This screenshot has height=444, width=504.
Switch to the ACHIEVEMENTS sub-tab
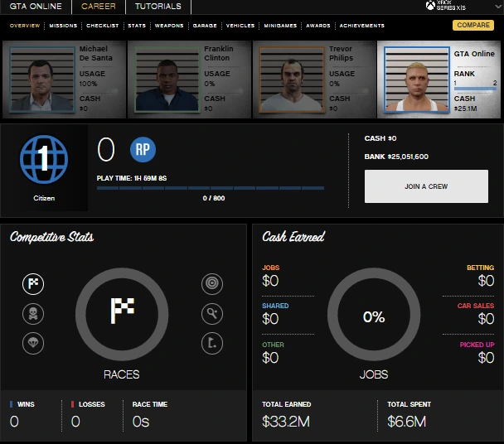[362, 26]
